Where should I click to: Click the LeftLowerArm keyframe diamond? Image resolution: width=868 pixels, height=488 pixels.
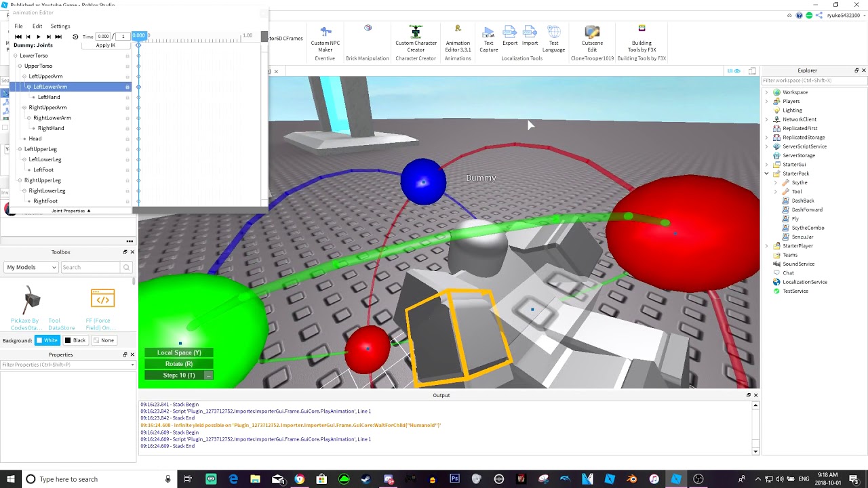point(138,87)
